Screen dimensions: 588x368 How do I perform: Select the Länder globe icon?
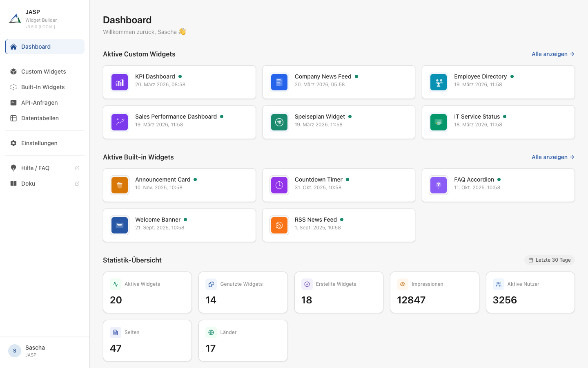coord(211,332)
